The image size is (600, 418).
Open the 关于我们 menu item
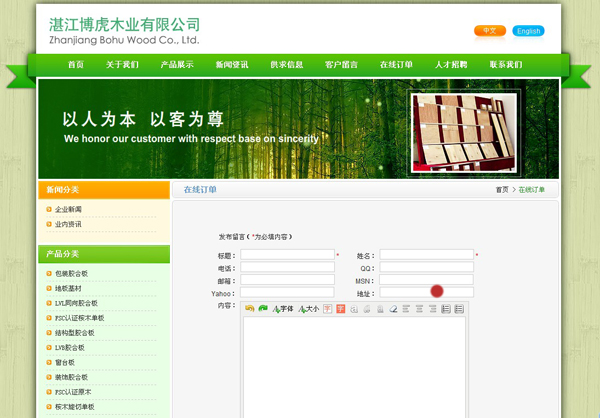tap(122, 64)
